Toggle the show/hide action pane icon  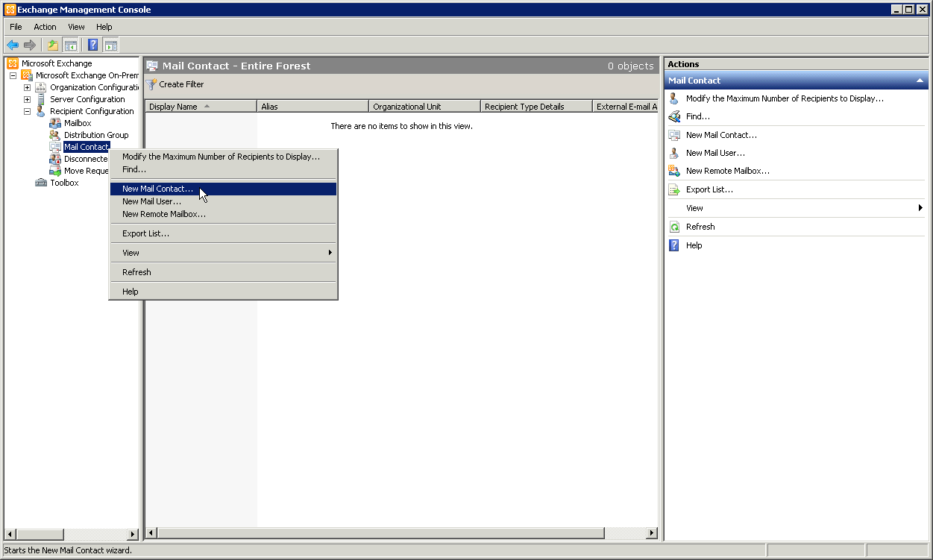[110, 44]
